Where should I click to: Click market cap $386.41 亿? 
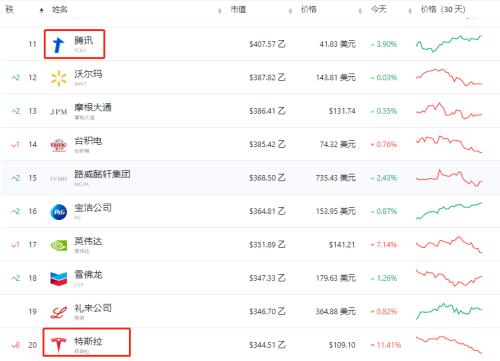[267, 111]
